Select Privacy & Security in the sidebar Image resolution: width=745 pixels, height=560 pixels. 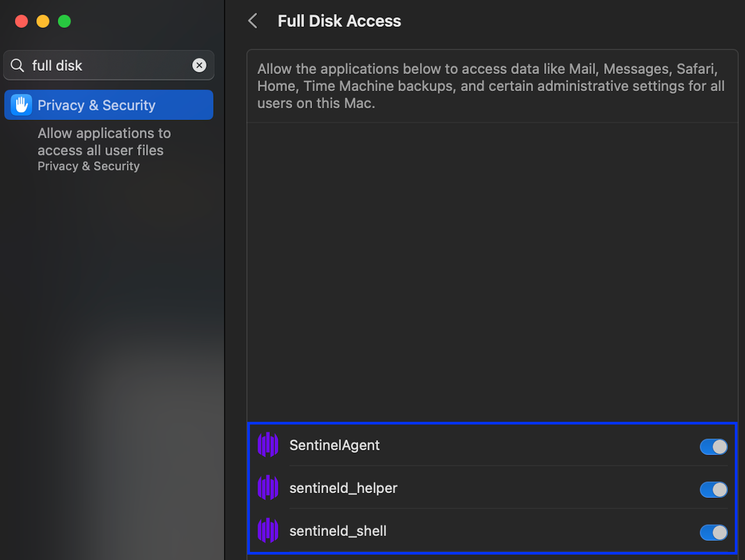click(109, 105)
